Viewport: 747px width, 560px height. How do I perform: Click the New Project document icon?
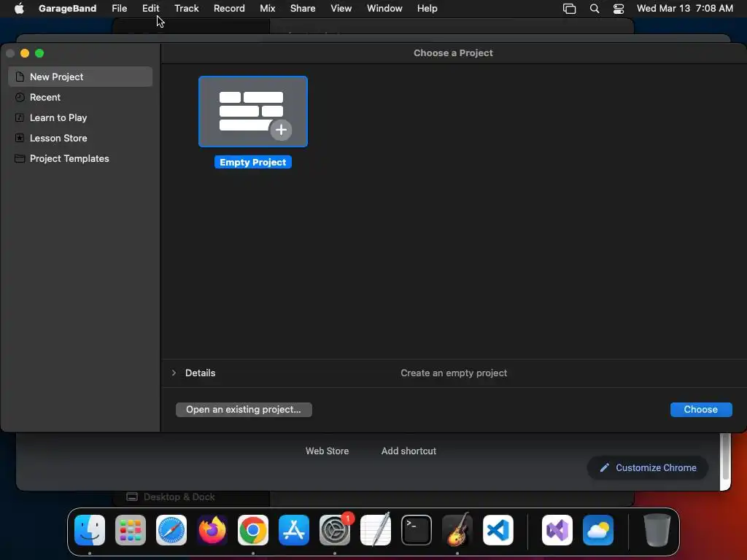(x=20, y=77)
